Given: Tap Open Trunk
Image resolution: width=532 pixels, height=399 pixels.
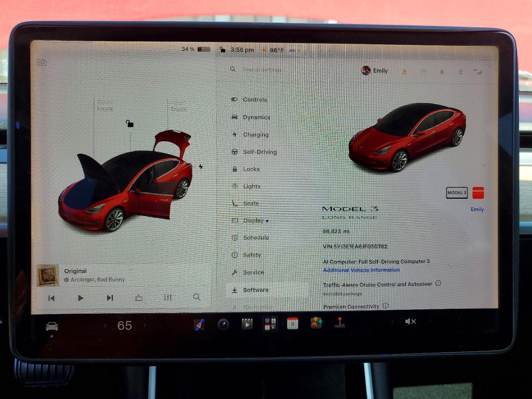Looking at the screenshot, I should point(178,106).
